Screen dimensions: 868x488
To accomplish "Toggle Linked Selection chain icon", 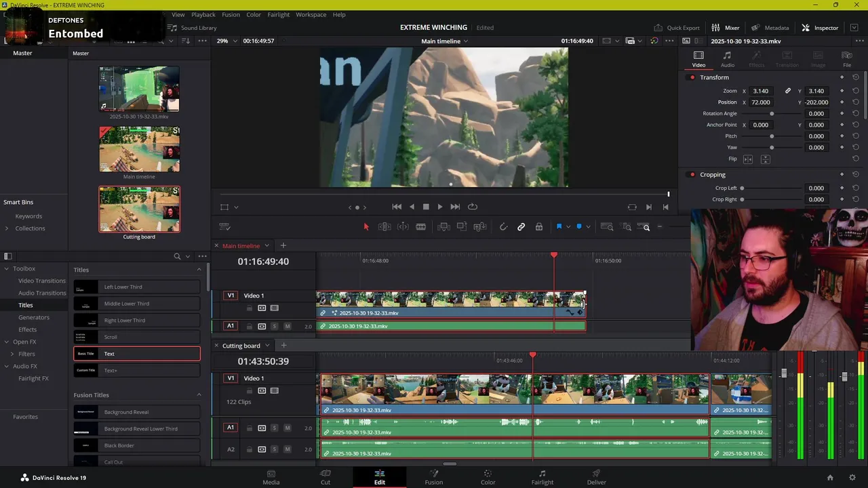I will [x=521, y=227].
